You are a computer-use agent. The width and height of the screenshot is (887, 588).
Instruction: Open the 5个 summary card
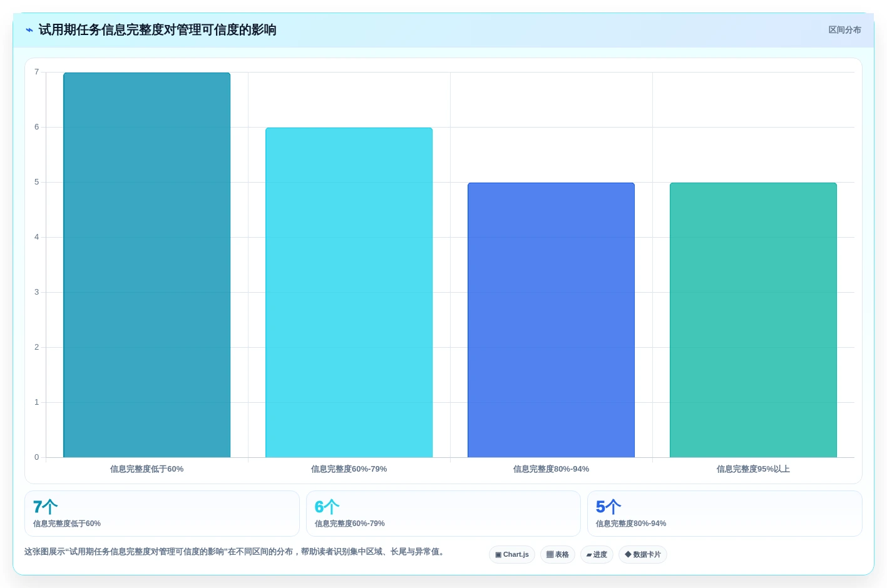tap(725, 514)
